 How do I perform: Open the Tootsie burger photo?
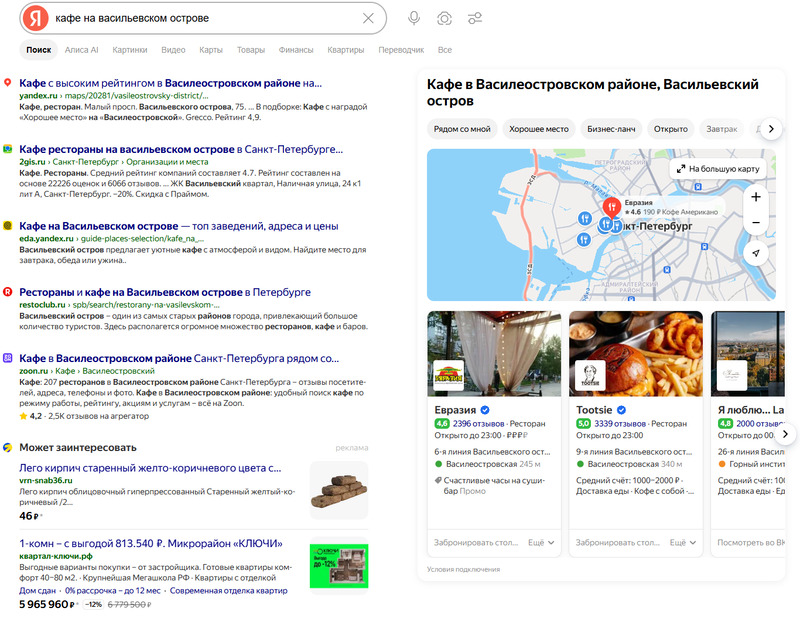pyautogui.click(x=636, y=354)
